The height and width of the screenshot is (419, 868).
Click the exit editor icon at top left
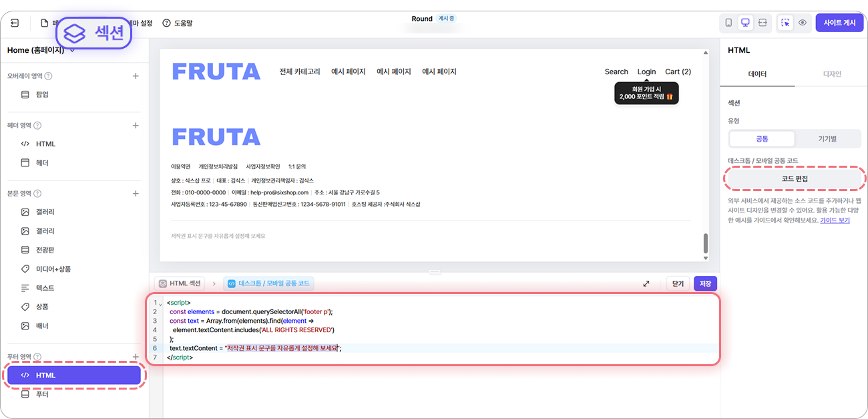(x=15, y=23)
